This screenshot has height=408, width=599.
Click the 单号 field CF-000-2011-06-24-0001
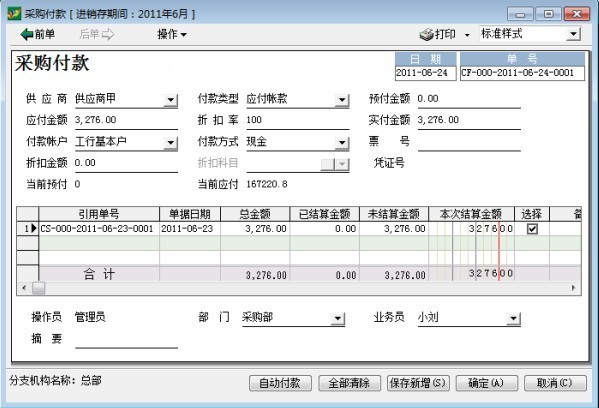(522, 73)
